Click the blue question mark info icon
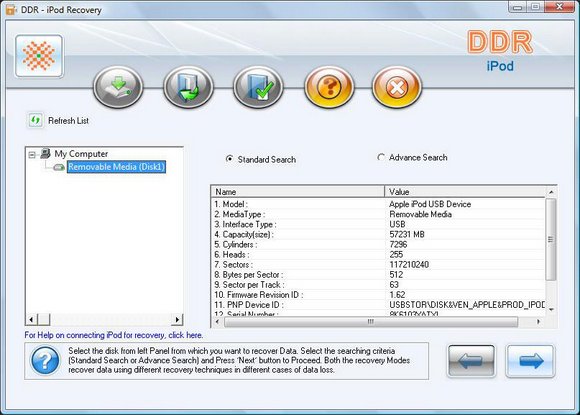 45,360
